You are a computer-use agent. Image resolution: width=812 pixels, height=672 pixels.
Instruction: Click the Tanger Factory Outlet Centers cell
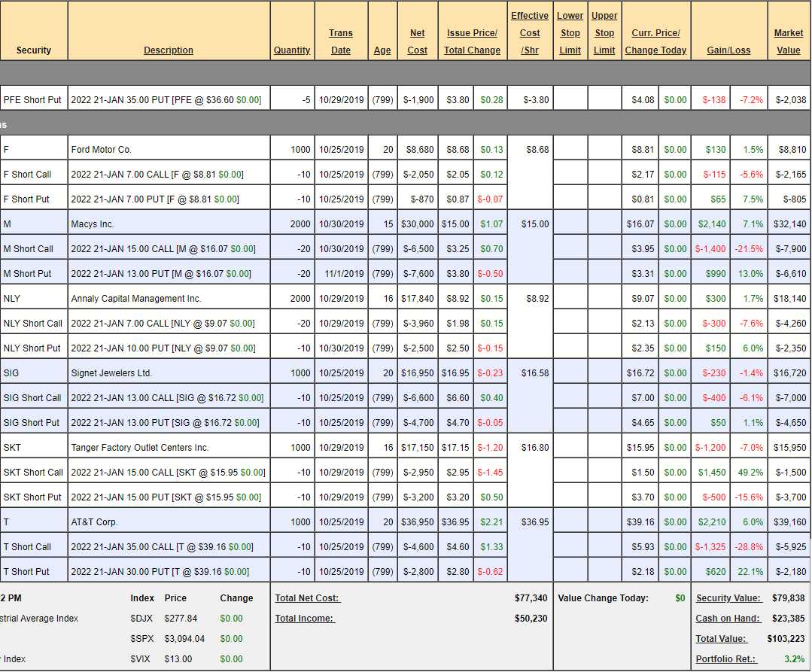point(140,448)
